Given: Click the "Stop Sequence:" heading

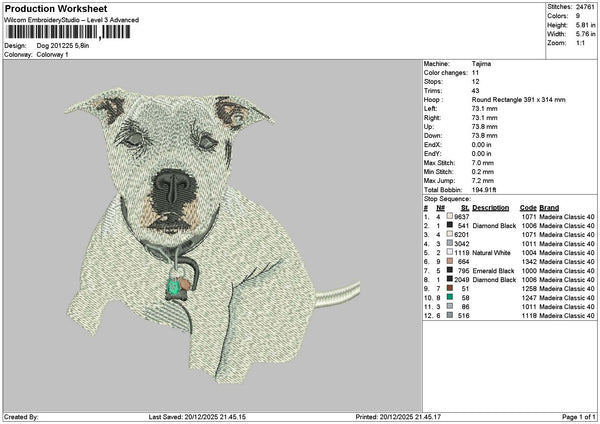Looking at the screenshot, I should pyautogui.click(x=447, y=199).
